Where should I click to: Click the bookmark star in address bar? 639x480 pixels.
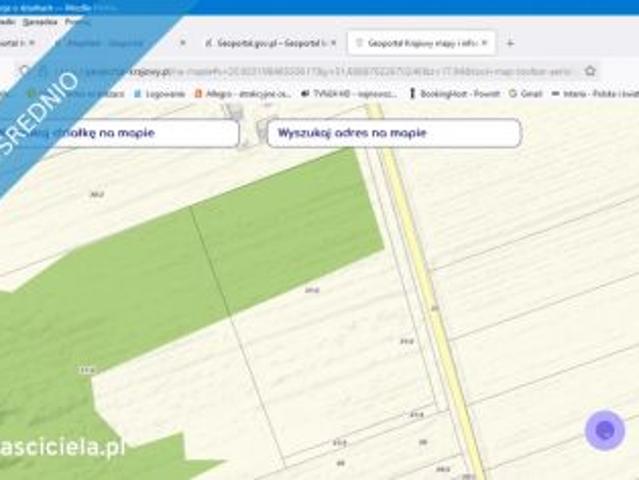tap(590, 71)
